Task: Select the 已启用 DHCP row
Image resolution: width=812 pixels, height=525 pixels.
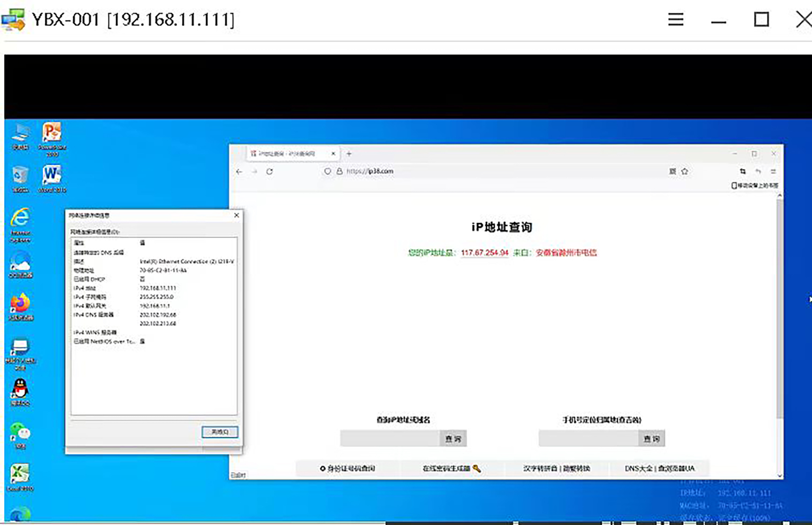Action: (x=154, y=279)
